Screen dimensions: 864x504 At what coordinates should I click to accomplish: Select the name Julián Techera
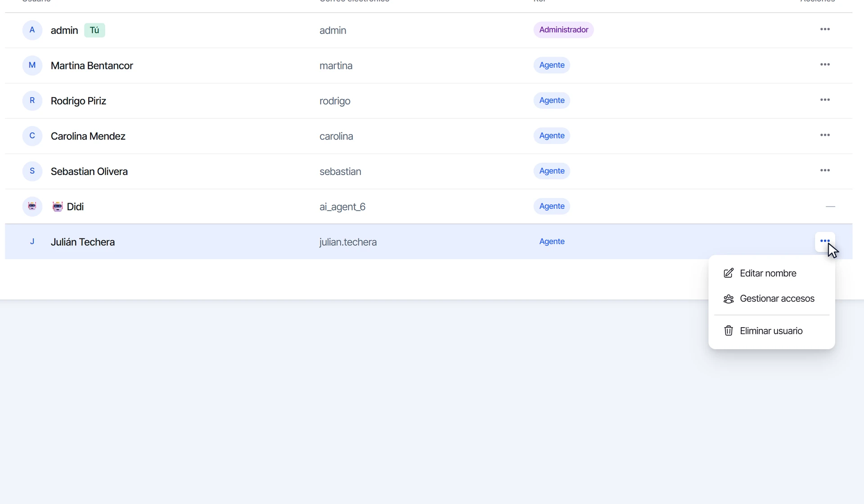point(83,242)
